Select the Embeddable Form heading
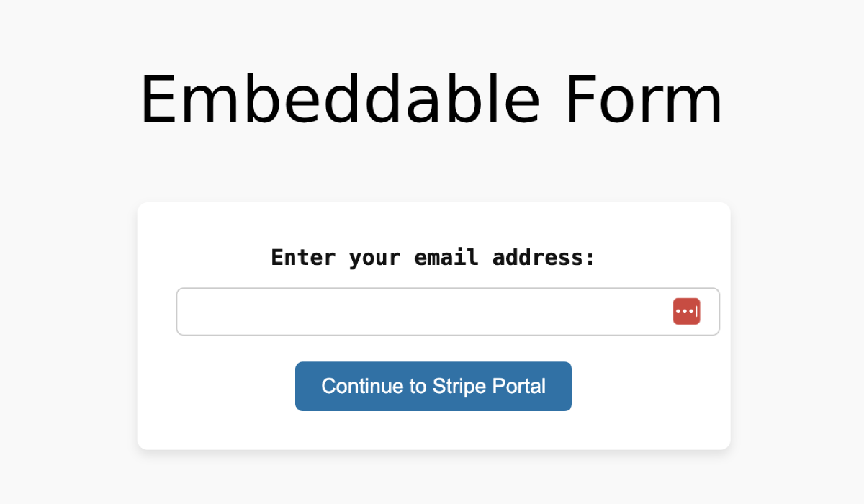Viewport: 864px width, 504px height. click(x=432, y=99)
